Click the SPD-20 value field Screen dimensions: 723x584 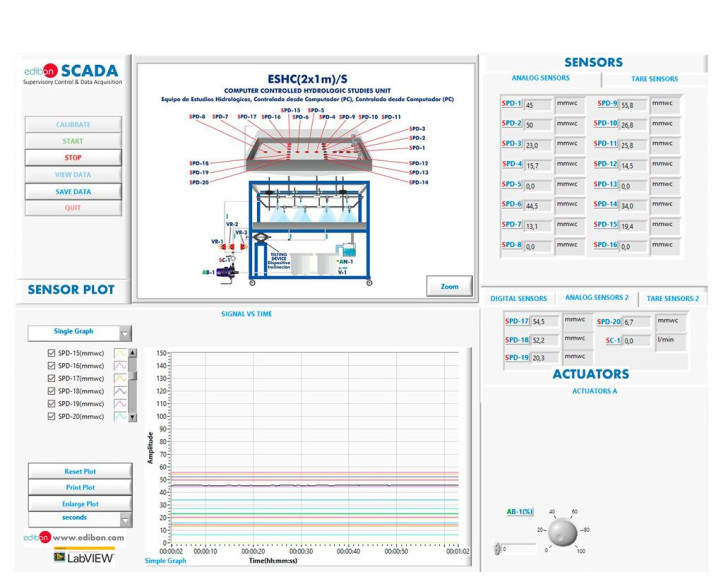tap(636, 322)
